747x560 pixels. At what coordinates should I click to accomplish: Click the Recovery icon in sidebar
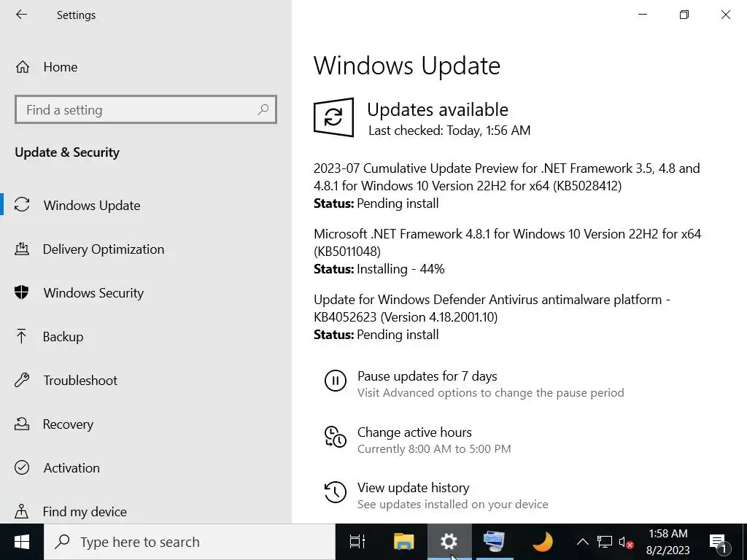22,424
